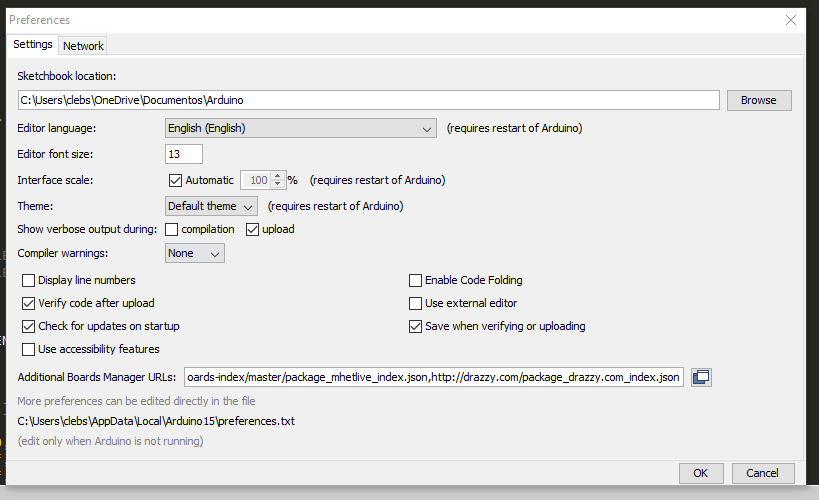Viewport: 819px width, 500px height.
Task: Decrease interface scale with the down arrow
Action: point(278,184)
